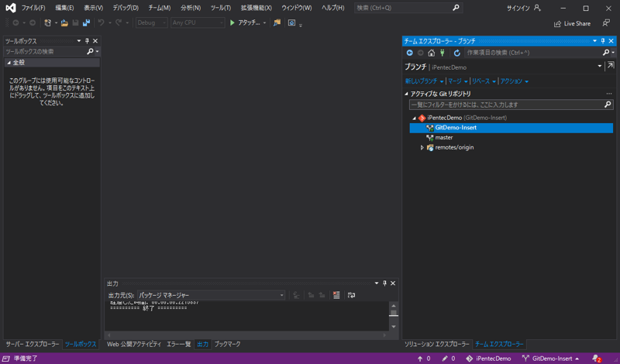
Task: Collapse the General group in Toolbox
Action: click(x=9, y=63)
